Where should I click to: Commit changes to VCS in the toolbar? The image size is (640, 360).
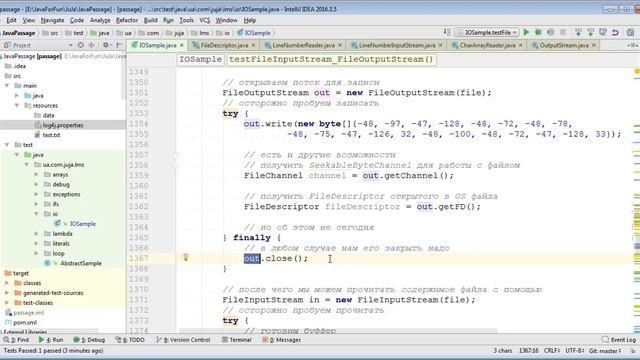(591, 32)
